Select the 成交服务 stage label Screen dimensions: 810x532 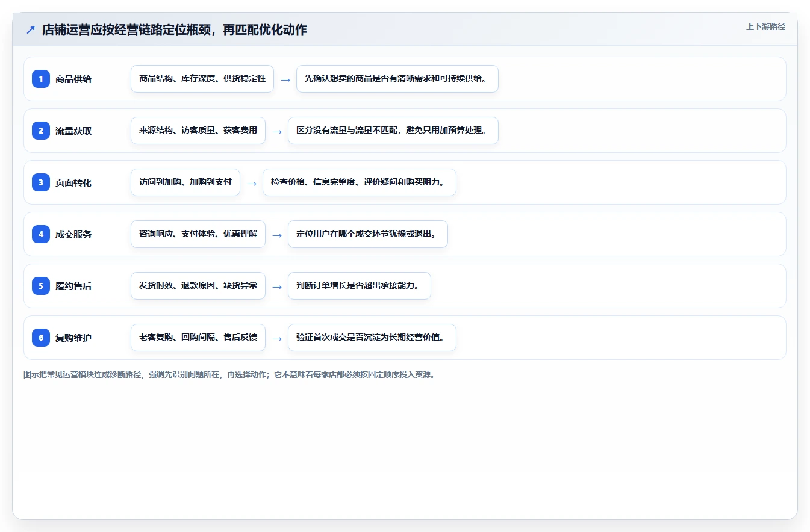coord(73,234)
